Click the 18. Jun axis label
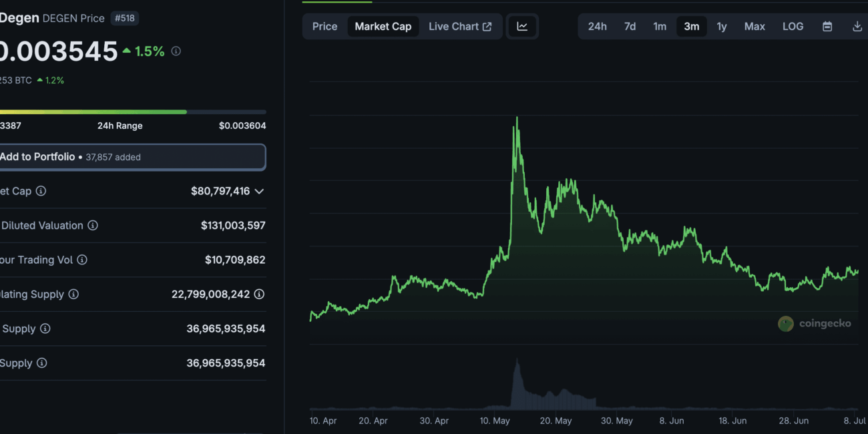Image resolution: width=868 pixels, height=434 pixels. (732, 421)
